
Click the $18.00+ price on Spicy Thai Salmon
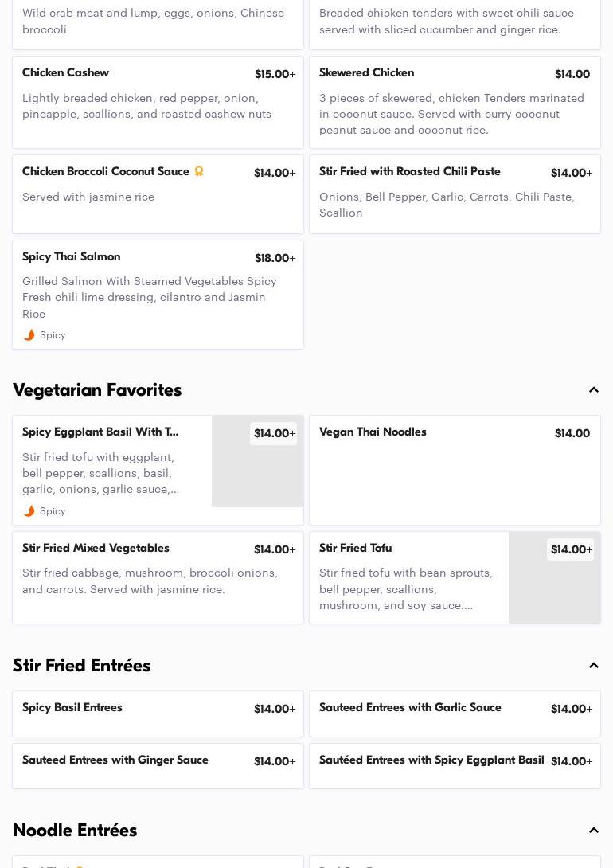tap(275, 258)
